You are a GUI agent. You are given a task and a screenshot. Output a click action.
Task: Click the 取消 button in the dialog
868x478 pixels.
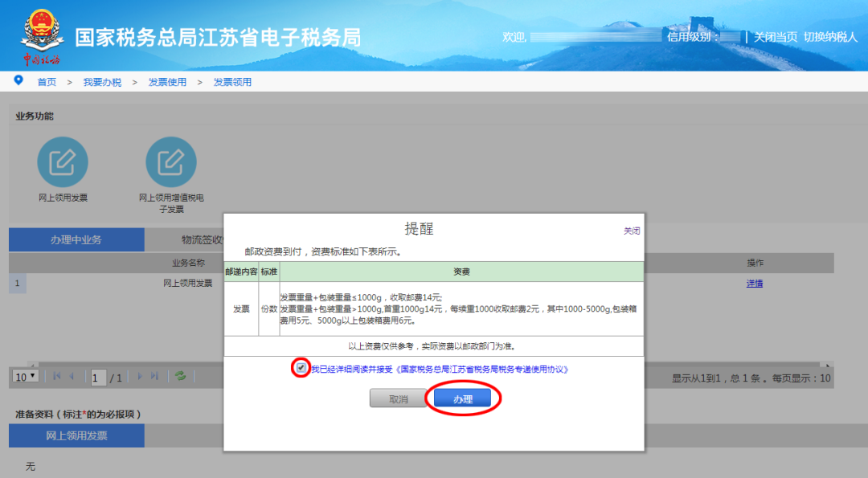(x=398, y=398)
